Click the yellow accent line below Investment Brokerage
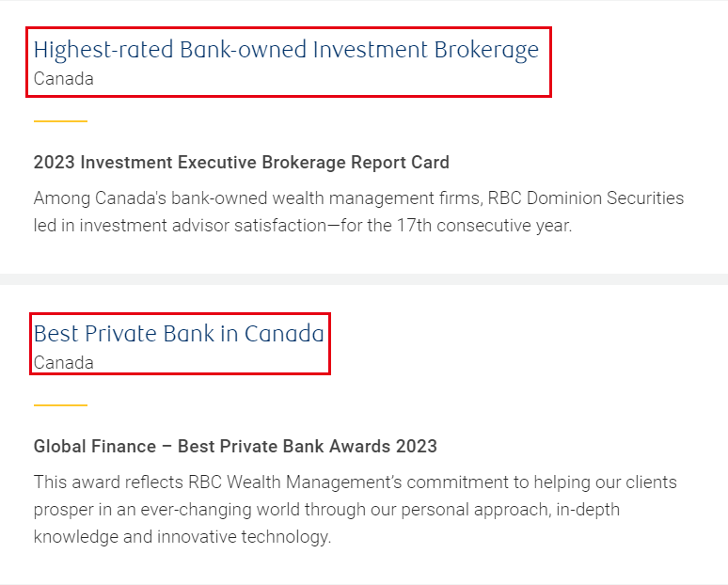 [60, 121]
